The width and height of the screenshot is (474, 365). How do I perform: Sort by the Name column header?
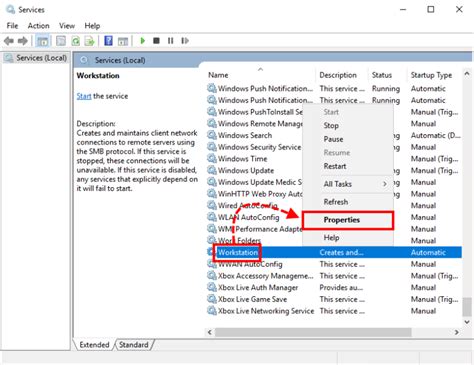(x=260, y=75)
